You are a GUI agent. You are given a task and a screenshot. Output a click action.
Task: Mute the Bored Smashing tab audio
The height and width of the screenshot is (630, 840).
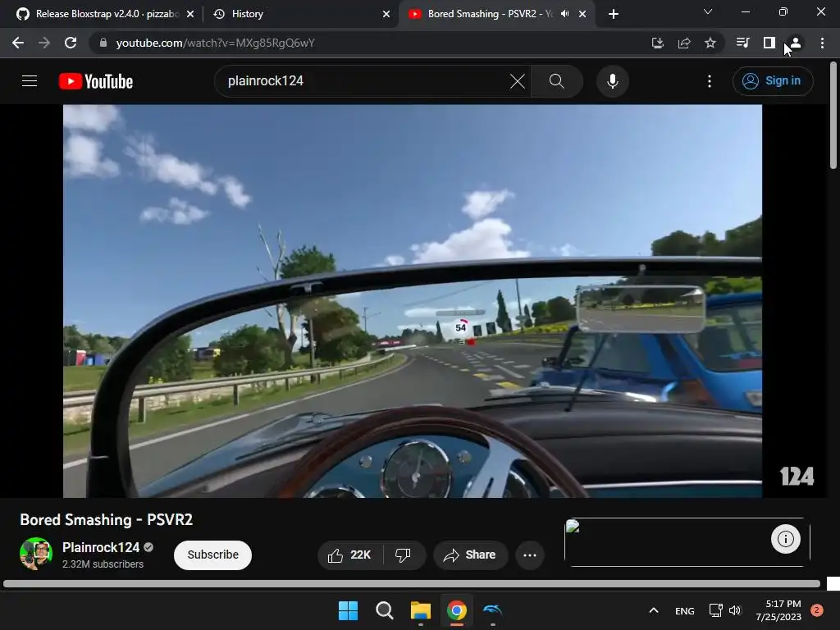(x=564, y=14)
